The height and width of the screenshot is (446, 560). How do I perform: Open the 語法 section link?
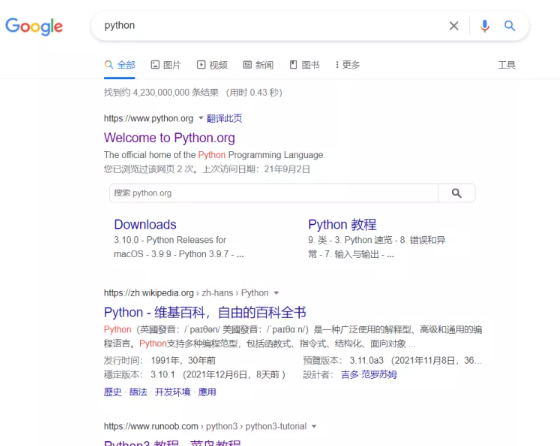tap(138, 392)
